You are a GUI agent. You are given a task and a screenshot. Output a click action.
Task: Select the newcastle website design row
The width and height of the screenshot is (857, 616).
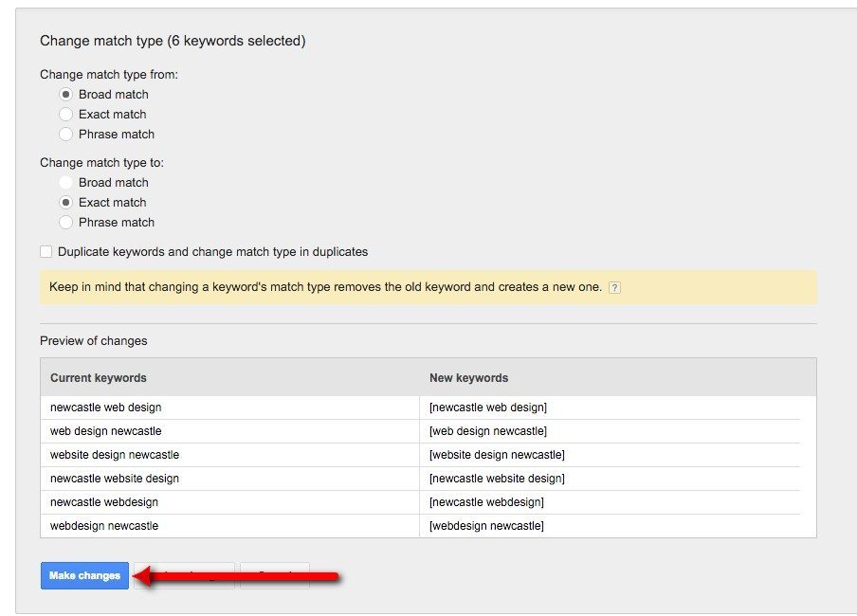pyautogui.click(x=114, y=478)
